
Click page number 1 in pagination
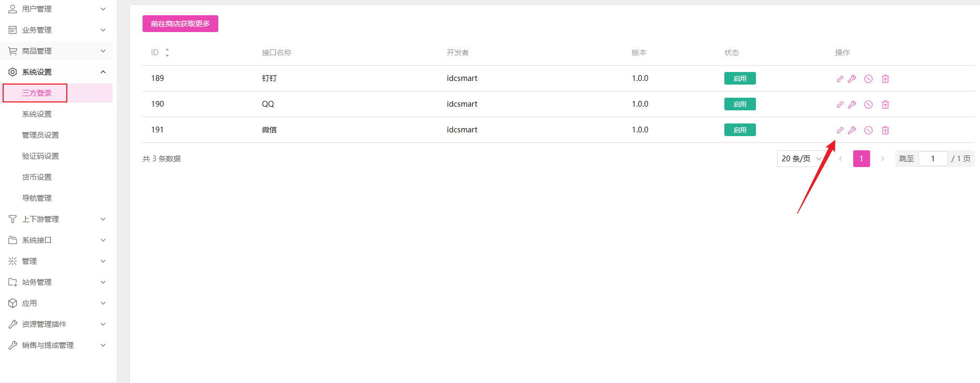point(861,159)
